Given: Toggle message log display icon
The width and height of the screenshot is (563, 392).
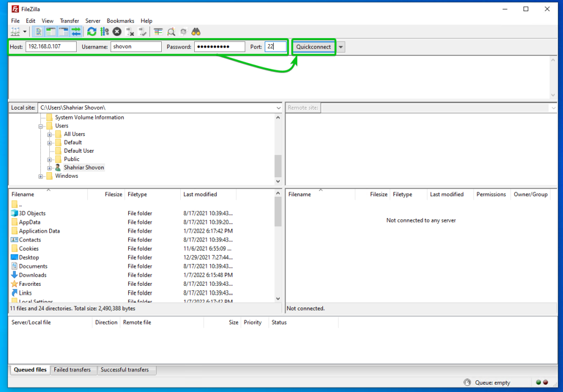Looking at the screenshot, I should (39, 32).
